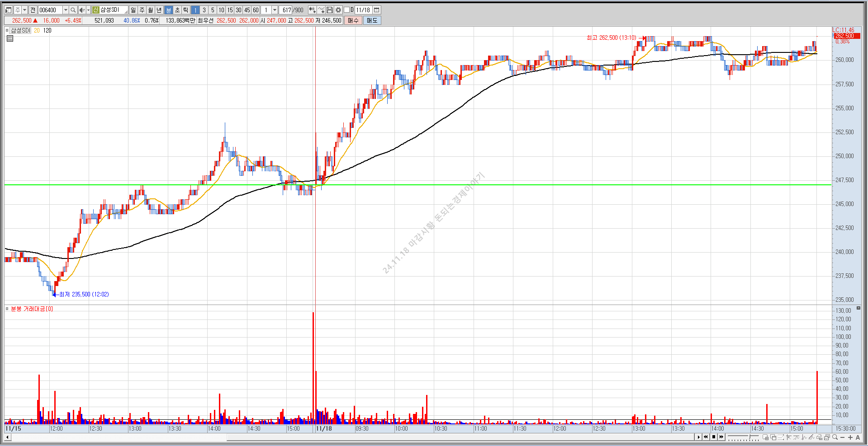Click the horizontal scrollbar left arrow
This screenshot has height=446, width=868.
(7, 437)
